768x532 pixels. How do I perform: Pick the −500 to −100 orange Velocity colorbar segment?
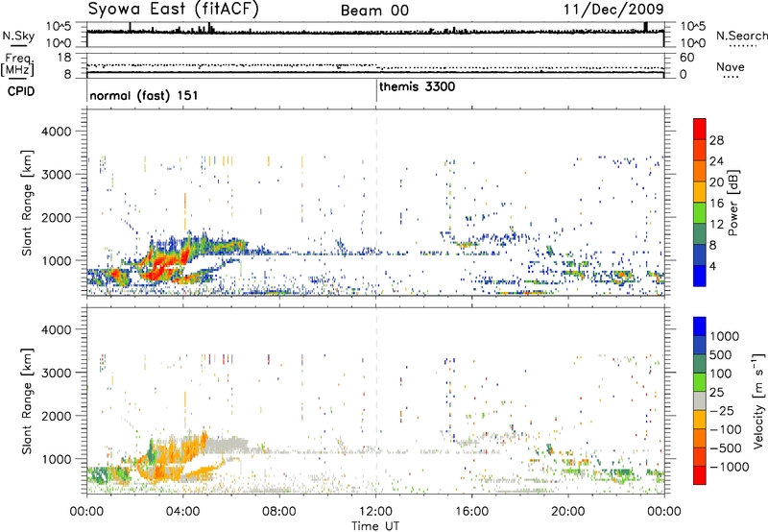700,438
